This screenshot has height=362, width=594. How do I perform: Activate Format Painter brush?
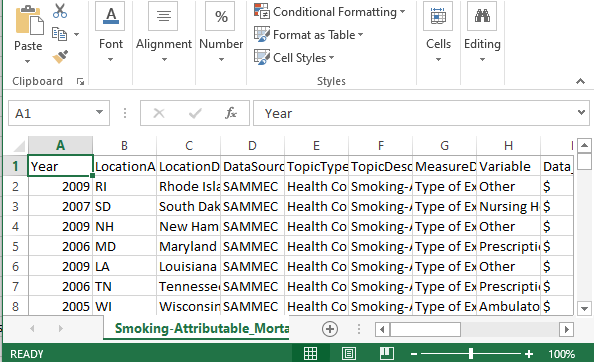click(x=60, y=56)
